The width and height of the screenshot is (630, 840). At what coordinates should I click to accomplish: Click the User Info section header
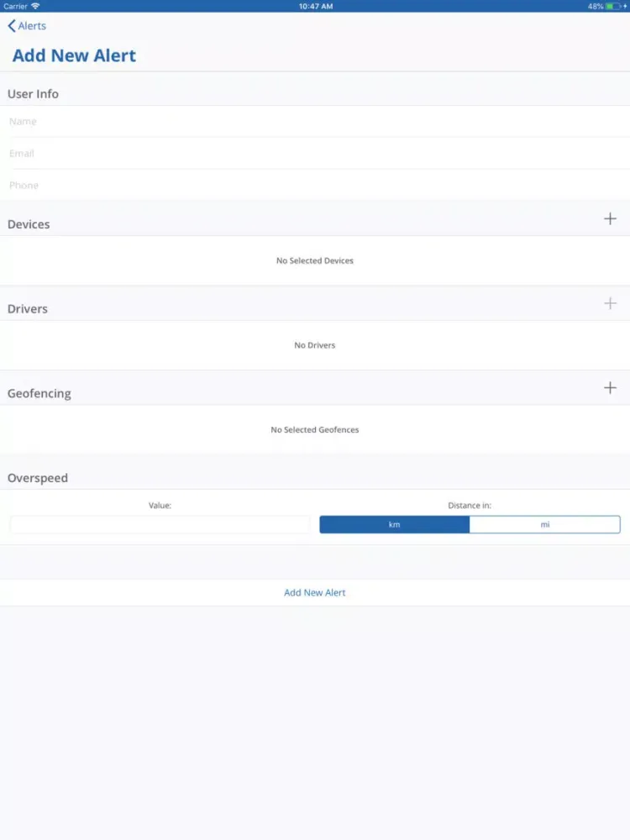click(x=33, y=94)
